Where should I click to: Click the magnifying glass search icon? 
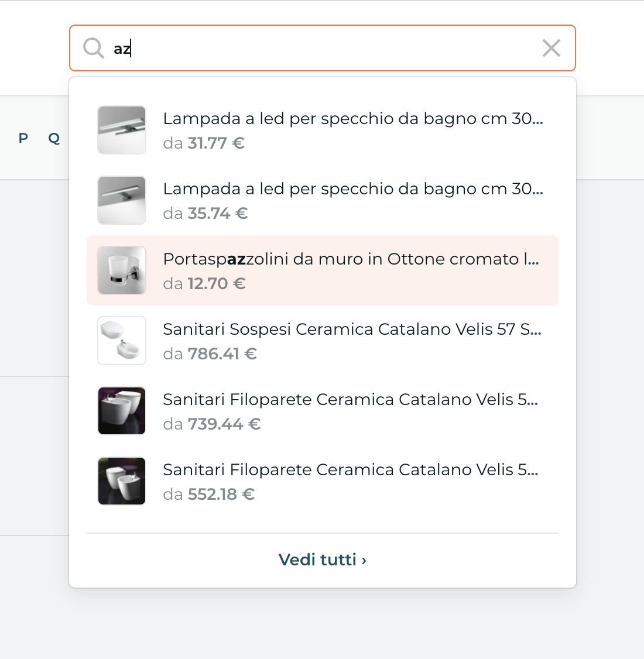coord(93,48)
